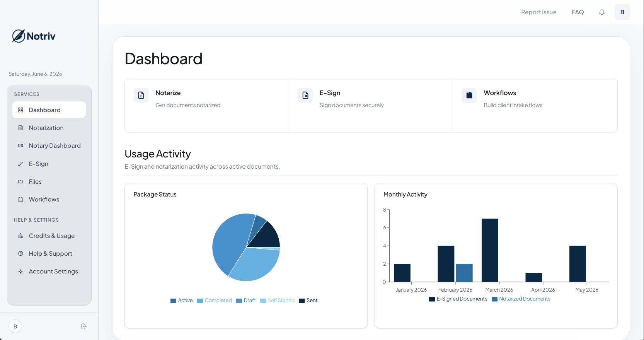Screen dimensions: 644x340
Task: Click the 'Package Status' chart title
Action: click(155, 195)
